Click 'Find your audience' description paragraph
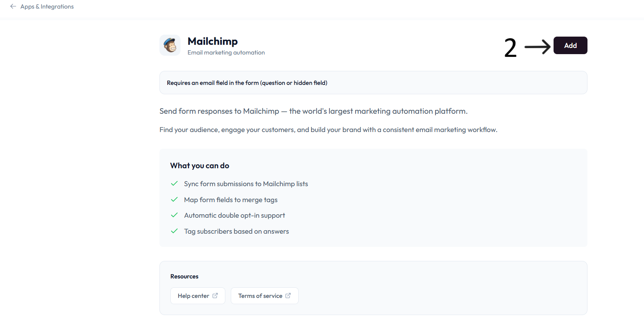Viewport: 644px width, 324px height. click(328, 130)
